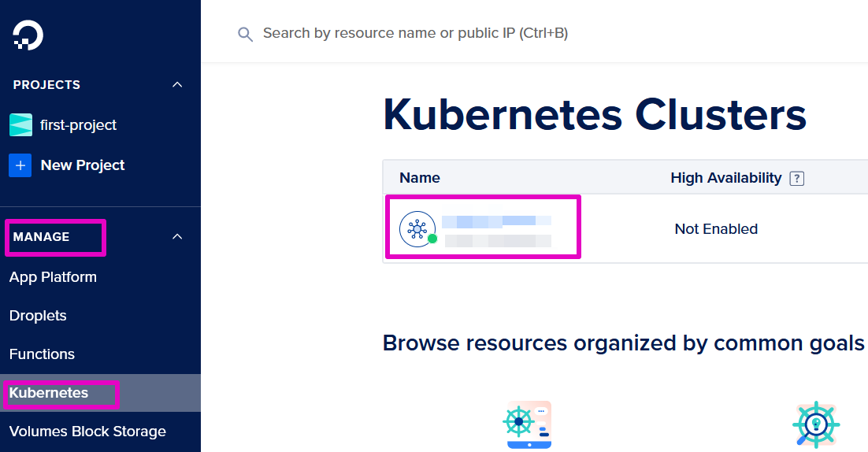Image resolution: width=868 pixels, height=452 pixels.
Task: Collapse the PROJECTS section chevron
Action: click(x=177, y=84)
